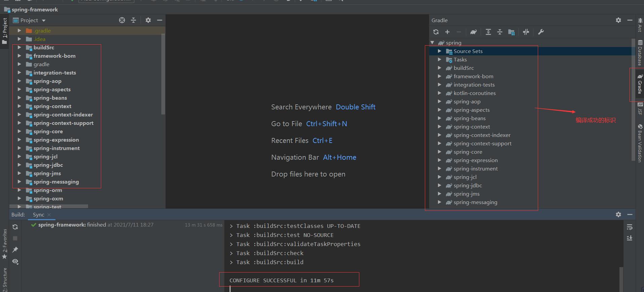Click the spring-framework breadcrumb
The width and height of the screenshot is (644, 292).
[x=31, y=10]
